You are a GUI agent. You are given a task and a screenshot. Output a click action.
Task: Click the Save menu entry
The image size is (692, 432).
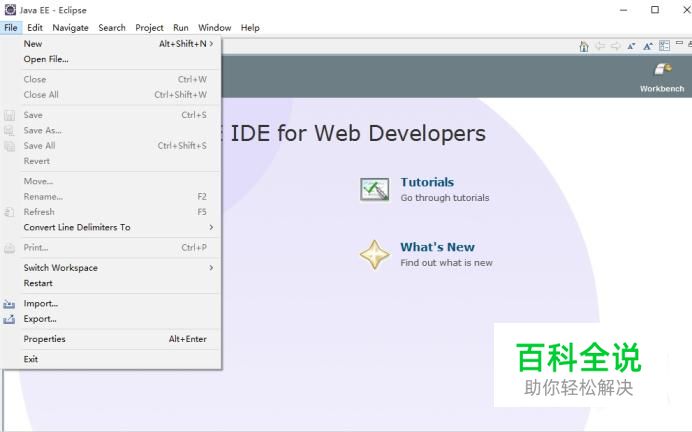tap(110, 115)
